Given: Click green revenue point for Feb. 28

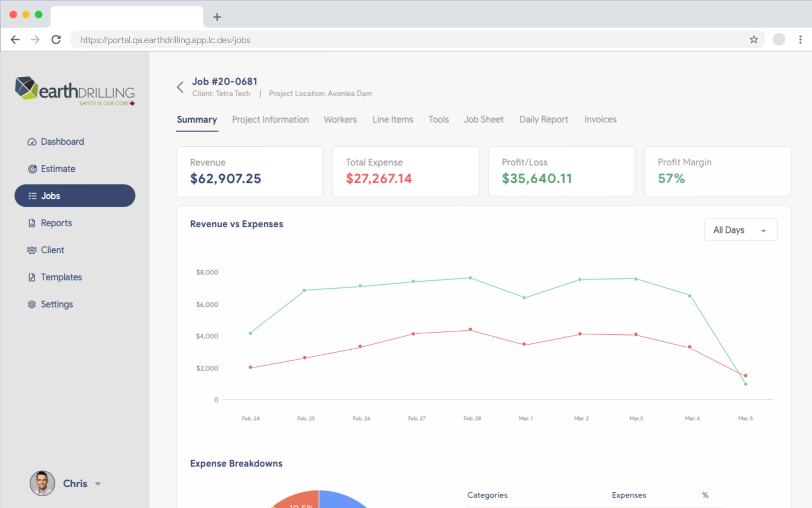Looking at the screenshot, I should [x=470, y=278].
